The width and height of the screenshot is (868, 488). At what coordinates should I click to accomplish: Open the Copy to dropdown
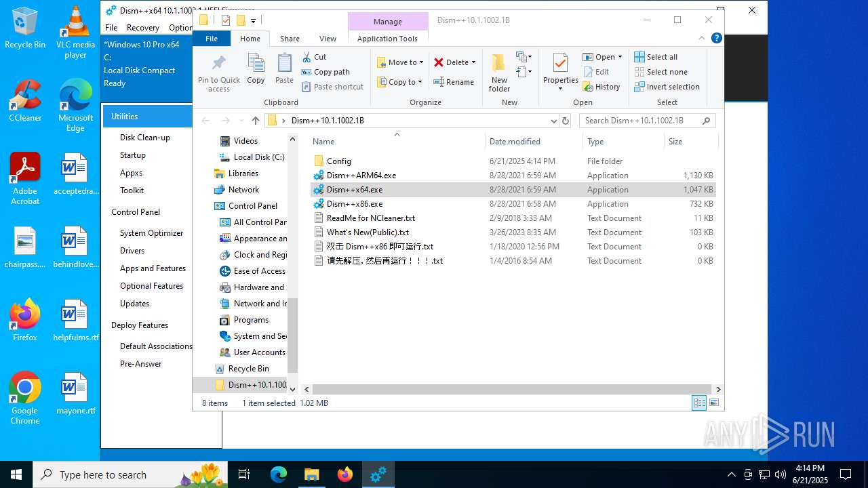pyautogui.click(x=400, y=82)
